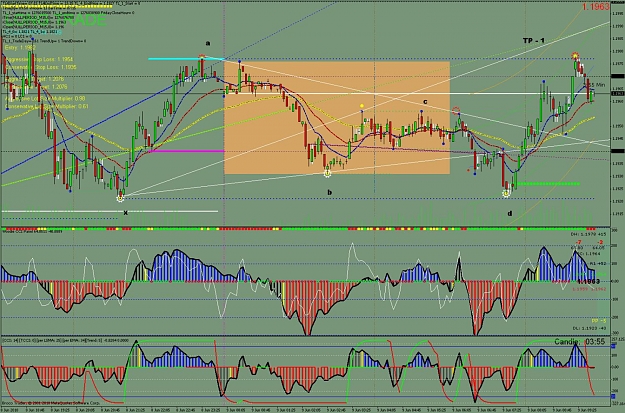Click the yellow circled low marker at x

[120, 198]
